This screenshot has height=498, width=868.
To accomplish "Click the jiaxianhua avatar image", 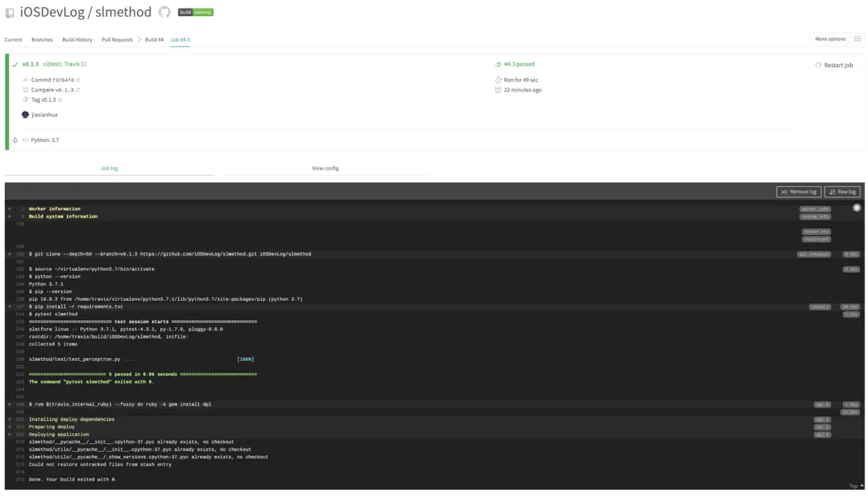I will [26, 115].
